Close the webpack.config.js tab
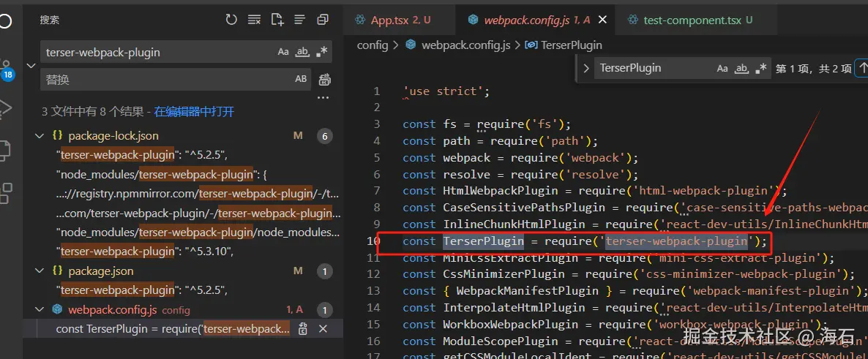 point(603,20)
